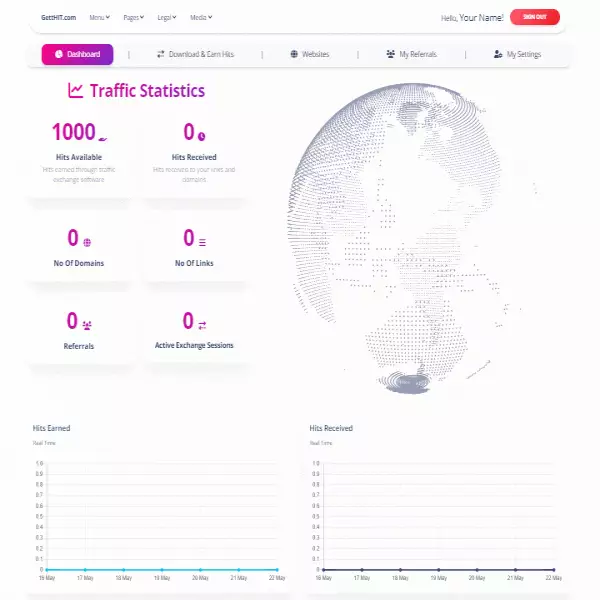This screenshot has width=600, height=600.
Task: Open the My Settings tab
Action: coord(517,54)
